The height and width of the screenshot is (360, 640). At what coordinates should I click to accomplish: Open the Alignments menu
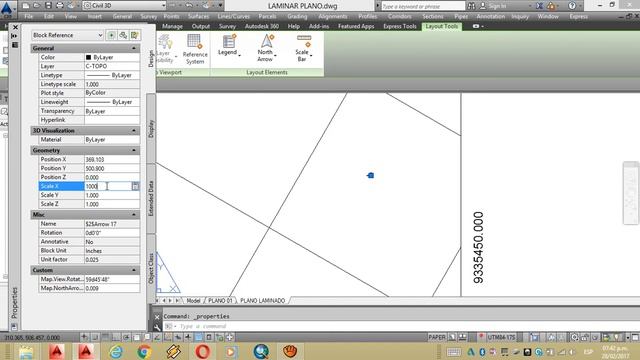point(333,16)
